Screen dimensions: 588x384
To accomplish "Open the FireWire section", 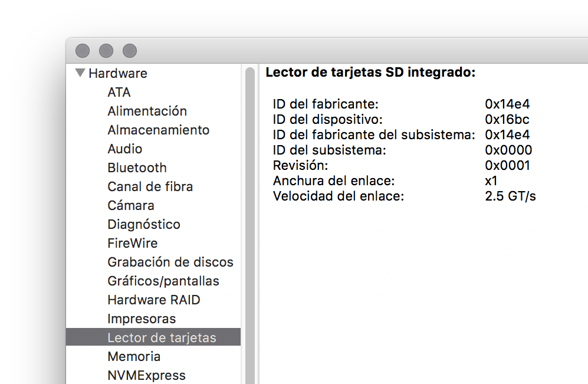I will tap(132, 244).
